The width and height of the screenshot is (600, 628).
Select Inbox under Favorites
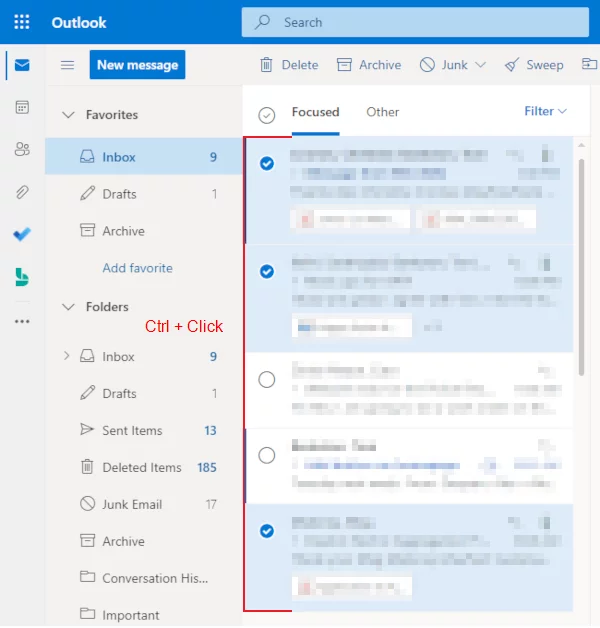click(x=143, y=157)
